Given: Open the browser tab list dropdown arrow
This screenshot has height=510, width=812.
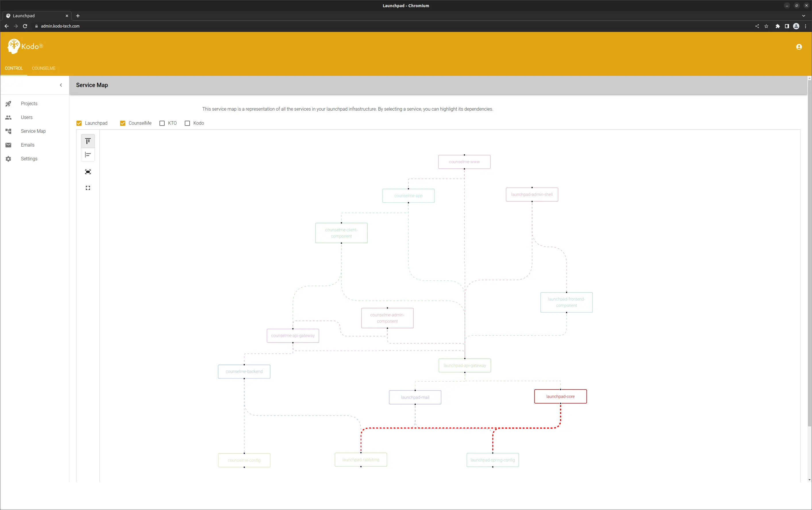Looking at the screenshot, I should [x=803, y=16].
